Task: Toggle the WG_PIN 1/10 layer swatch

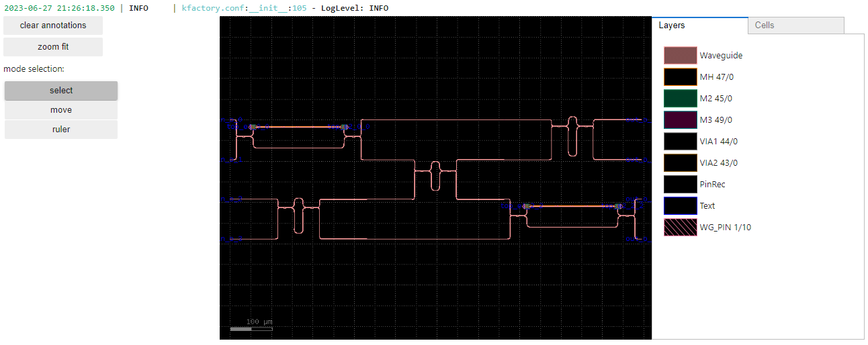Action: (x=681, y=228)
